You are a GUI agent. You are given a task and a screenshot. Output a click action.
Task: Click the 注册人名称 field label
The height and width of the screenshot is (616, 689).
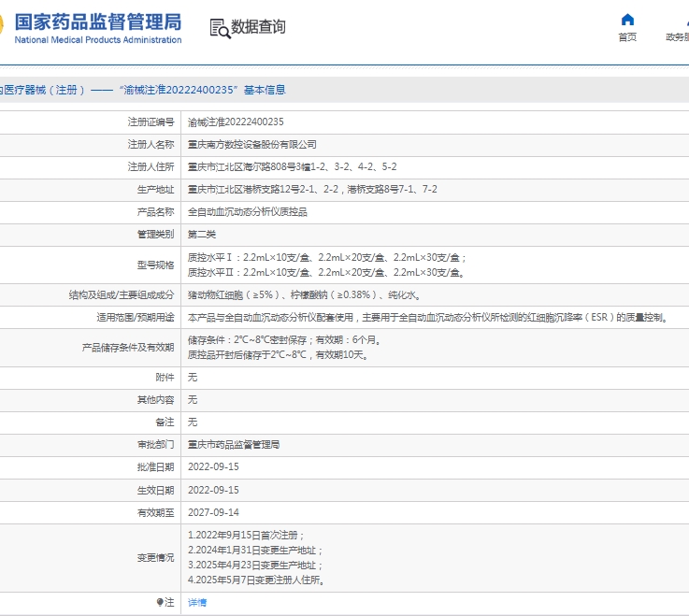click(151, 145)
